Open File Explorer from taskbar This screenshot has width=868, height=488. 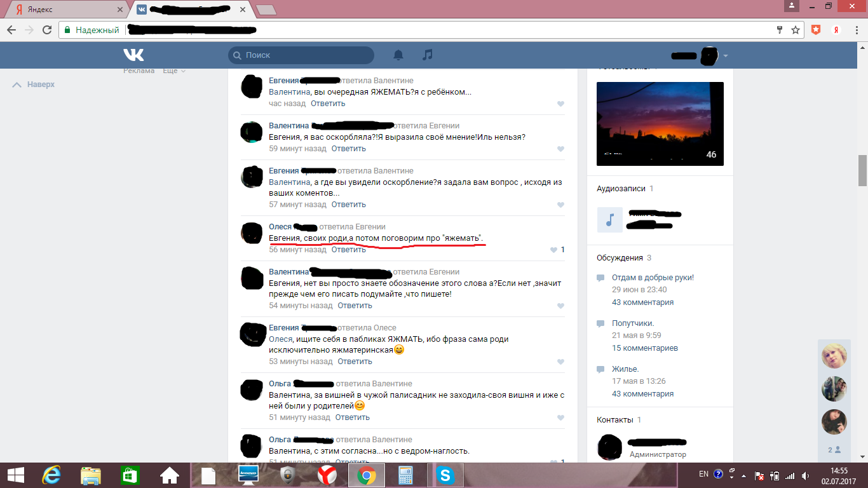point(90,475)
